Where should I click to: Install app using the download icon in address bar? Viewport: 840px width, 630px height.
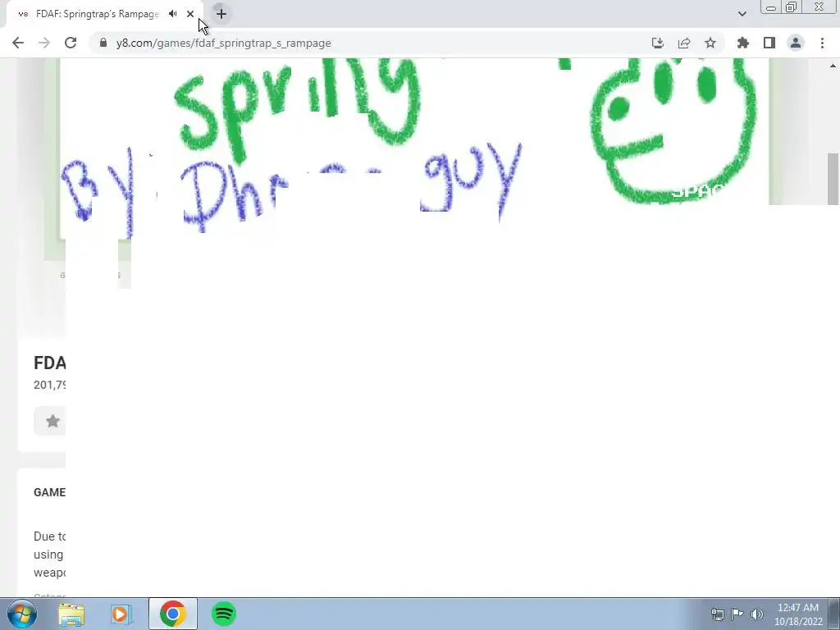[x=658, y=43]
